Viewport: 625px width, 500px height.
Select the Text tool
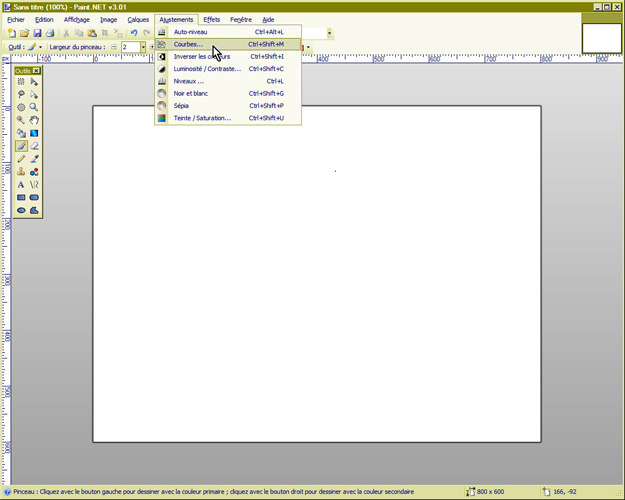(21, 184)
